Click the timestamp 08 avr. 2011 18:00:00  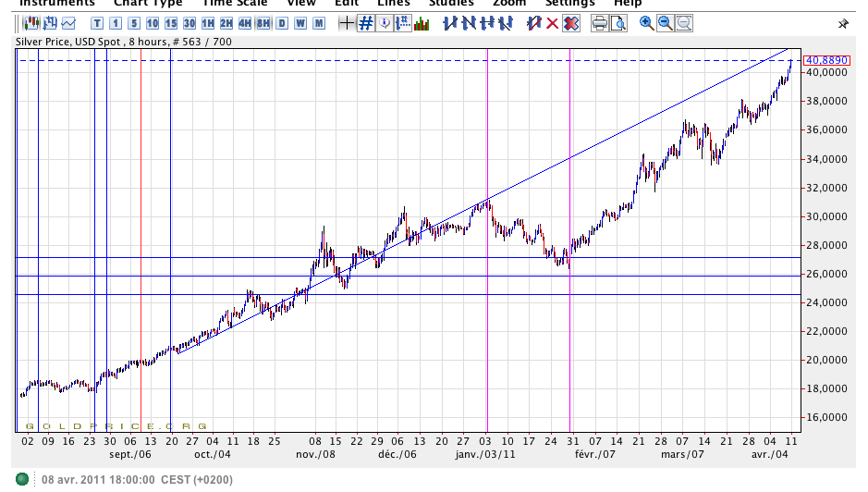[x=98, y=480]
